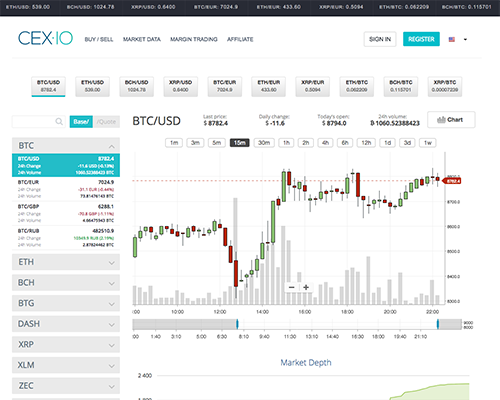Image resolution: width=500 pixels, height=400 pixels.
Task: Click BTC/EUR ticker in top bar
Action: (x=216, y=7)
